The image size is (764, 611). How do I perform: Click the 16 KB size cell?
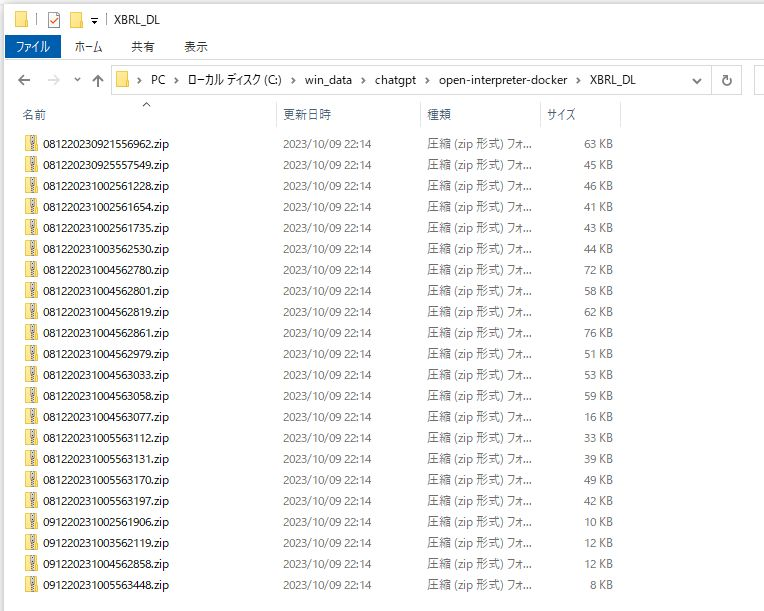(x=598, y=417)
